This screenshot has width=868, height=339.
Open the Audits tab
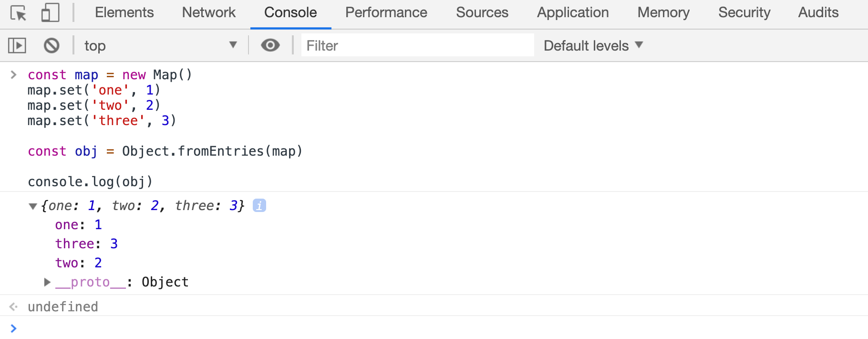(x=818, y=12)
